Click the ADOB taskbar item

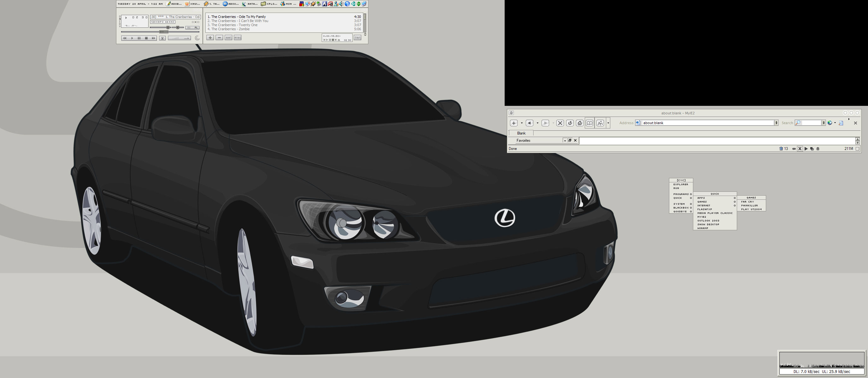[x=173, y=4]
